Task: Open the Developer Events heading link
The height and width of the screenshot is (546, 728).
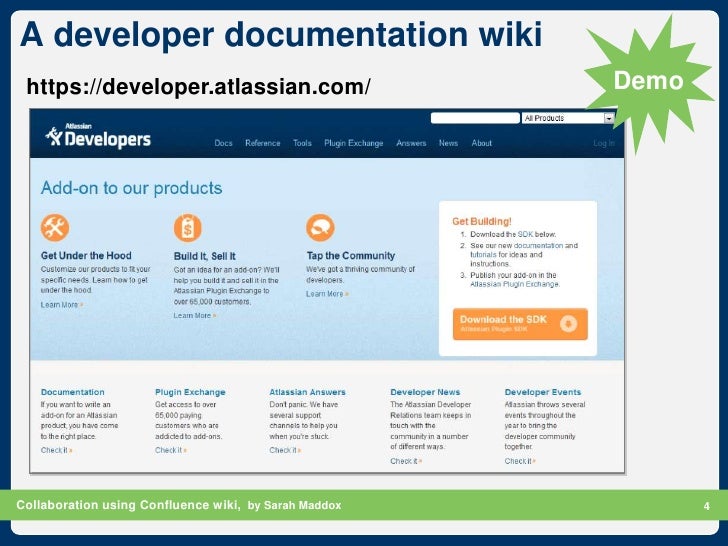Action: [x=543, y=392]
